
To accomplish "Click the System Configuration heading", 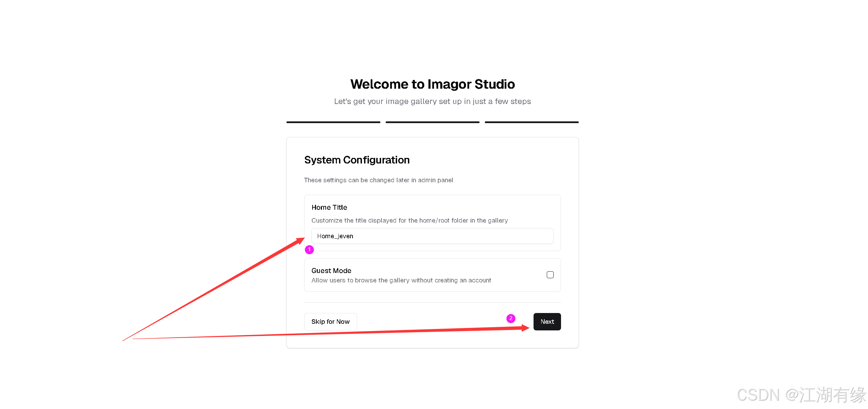I will tap(357, 160).
